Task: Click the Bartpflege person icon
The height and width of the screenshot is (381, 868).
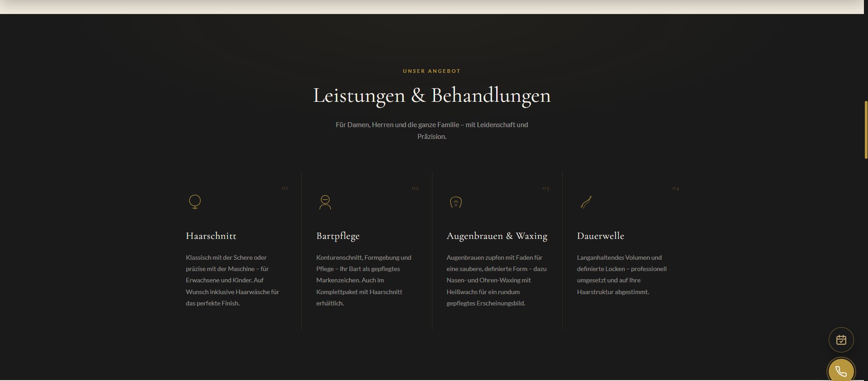Action: tap(325, 202)
